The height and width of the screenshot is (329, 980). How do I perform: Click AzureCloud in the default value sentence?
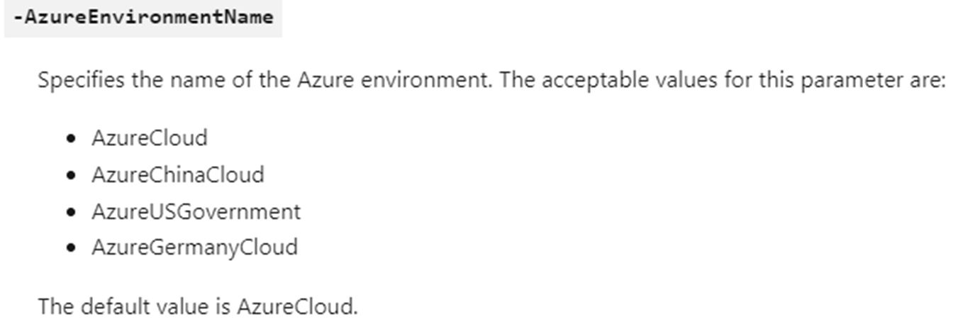tap(297, 307)
